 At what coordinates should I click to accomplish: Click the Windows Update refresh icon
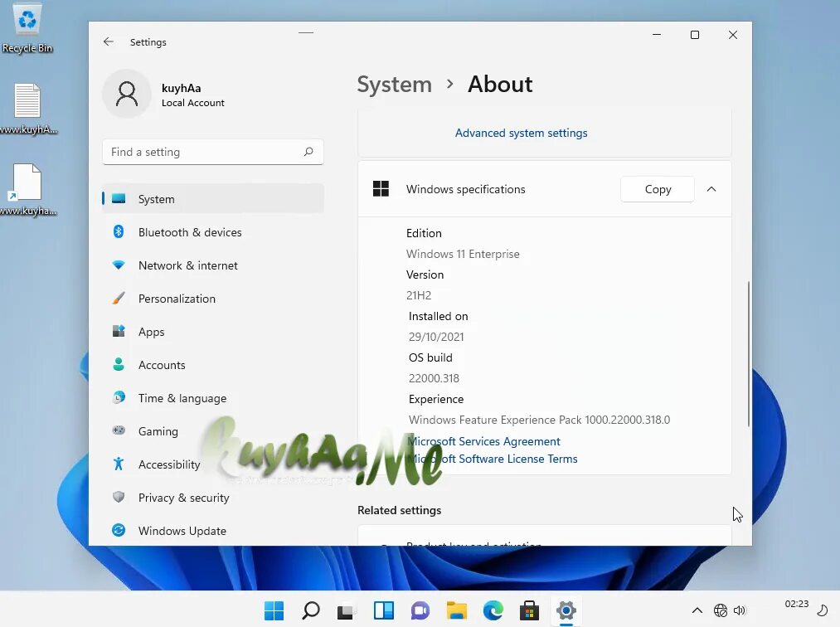[x=119, y=530]
